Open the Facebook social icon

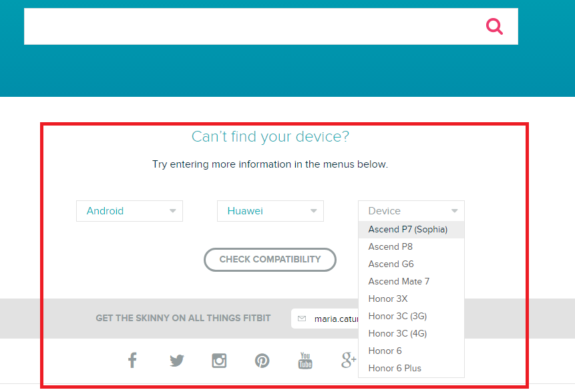132,360
